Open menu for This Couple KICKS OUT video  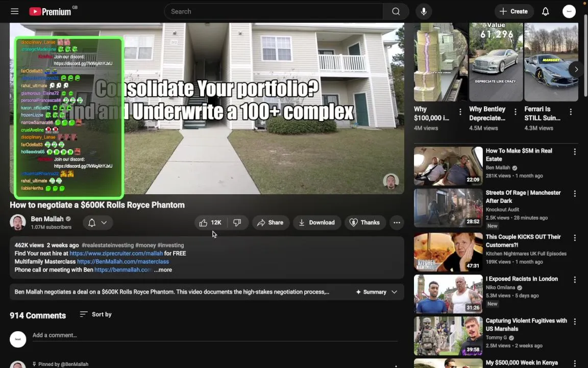575,238
